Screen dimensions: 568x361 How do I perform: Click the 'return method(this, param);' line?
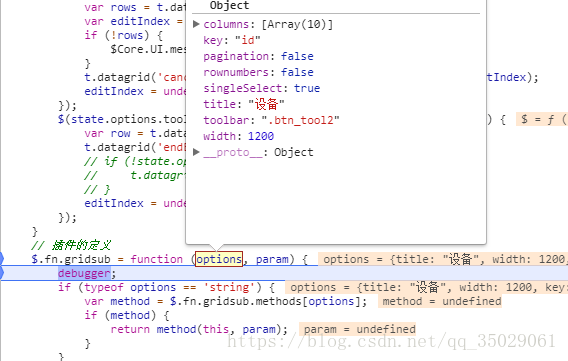[x=199, y=329]
